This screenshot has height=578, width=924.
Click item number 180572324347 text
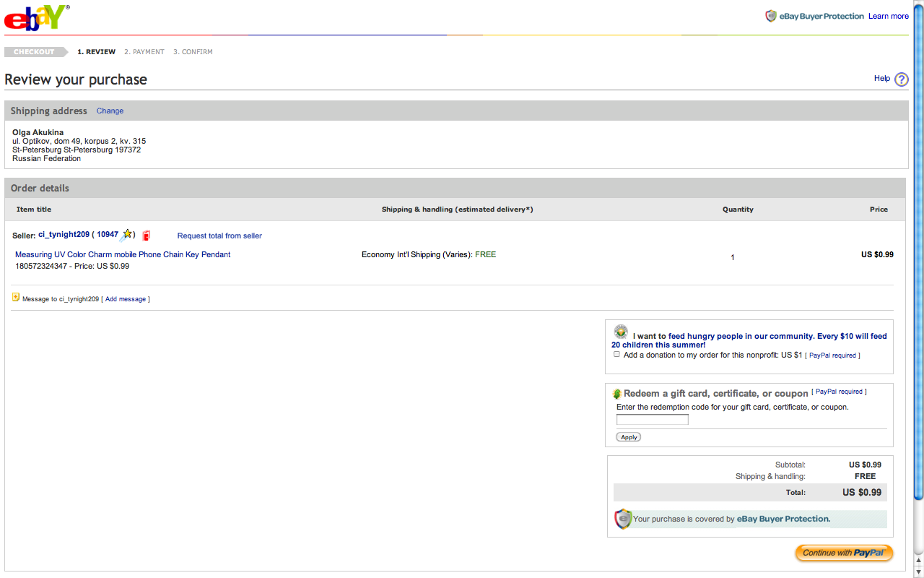click(40, 266)
